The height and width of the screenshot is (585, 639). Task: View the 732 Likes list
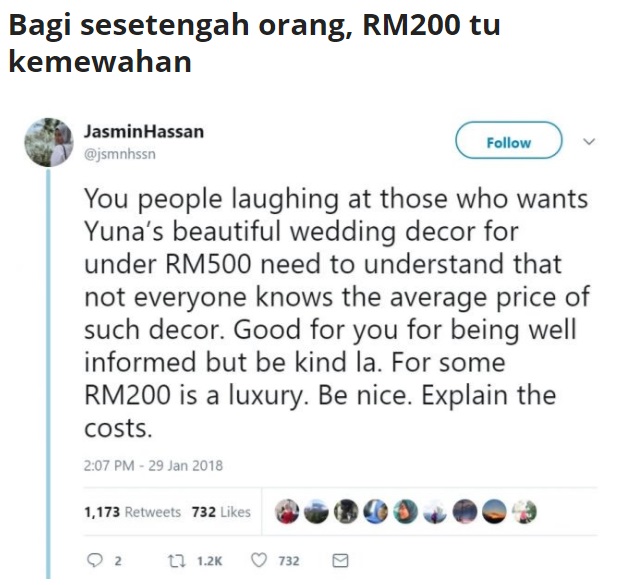pos(221,512)
